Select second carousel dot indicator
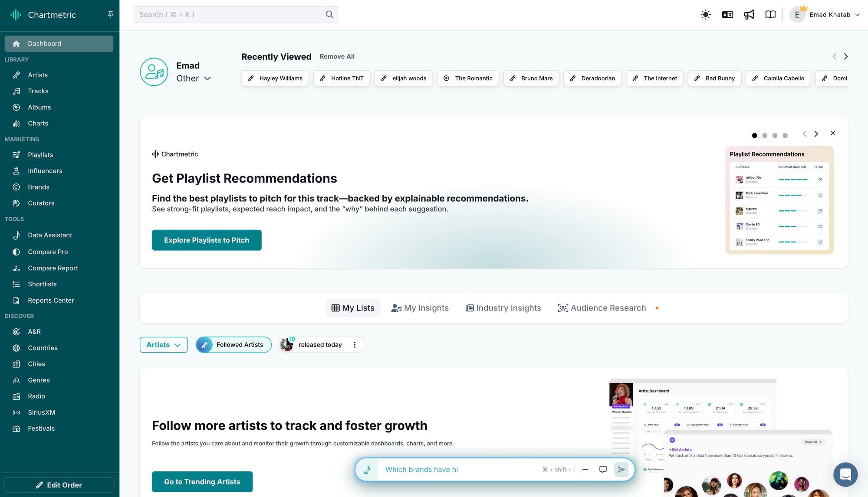 click(x=765, y=136)
